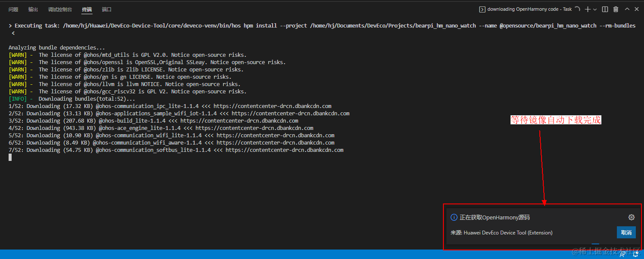Click the terminal cursor block

point(10,157)
